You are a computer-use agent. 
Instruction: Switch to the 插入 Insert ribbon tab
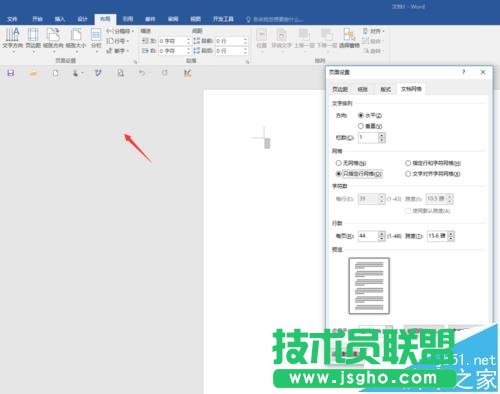pos(60,19)
